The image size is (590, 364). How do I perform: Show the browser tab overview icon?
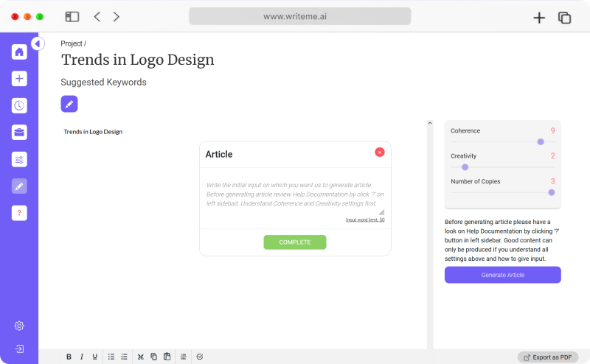point(564,18)
